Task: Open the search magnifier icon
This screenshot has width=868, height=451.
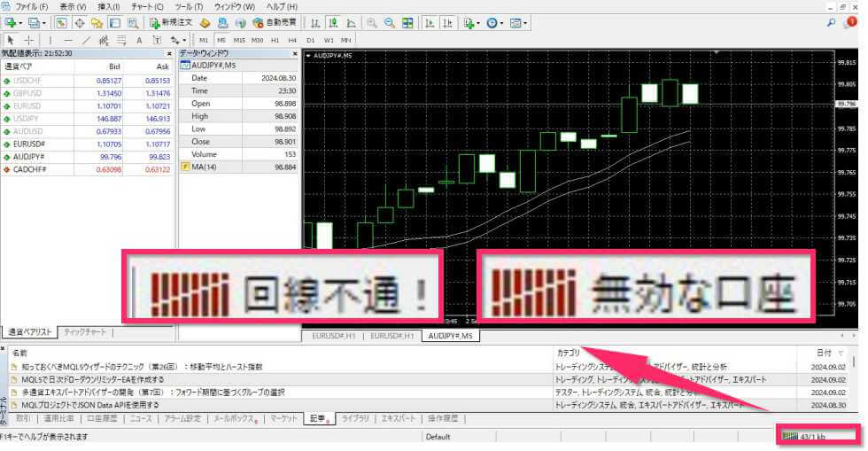Action: 831,23
